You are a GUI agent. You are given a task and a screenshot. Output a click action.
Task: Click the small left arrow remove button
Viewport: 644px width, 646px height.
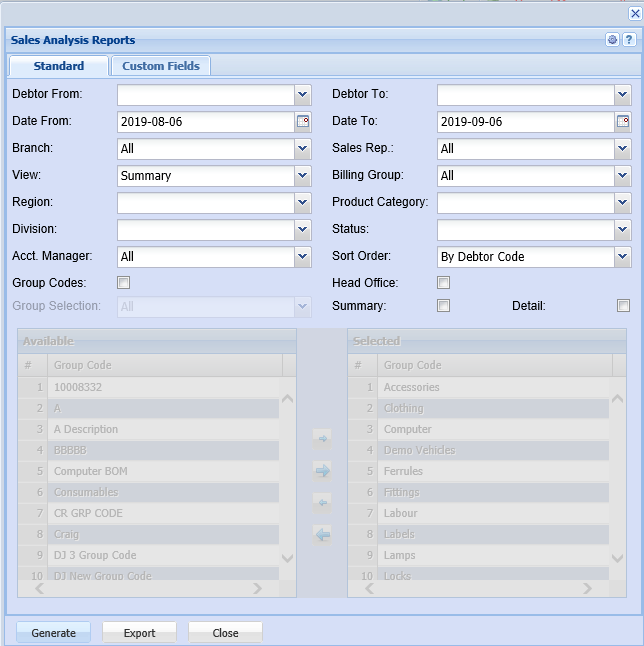(322, 502)
